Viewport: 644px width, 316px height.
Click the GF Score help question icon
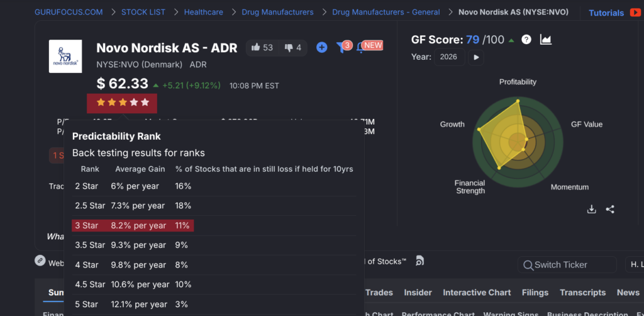point(526,40)
